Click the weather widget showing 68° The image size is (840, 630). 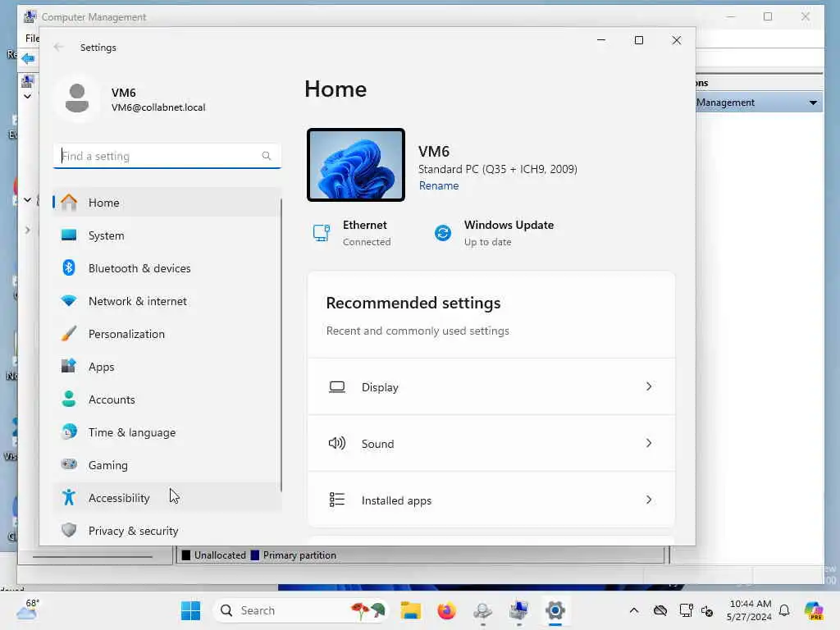pyautogui.click(x=27, y=610)
